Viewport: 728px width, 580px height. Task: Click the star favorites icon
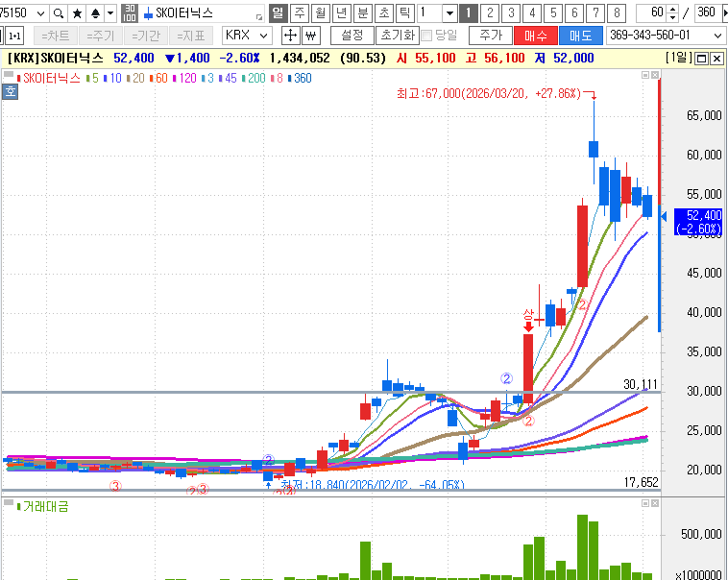(77, 13)
